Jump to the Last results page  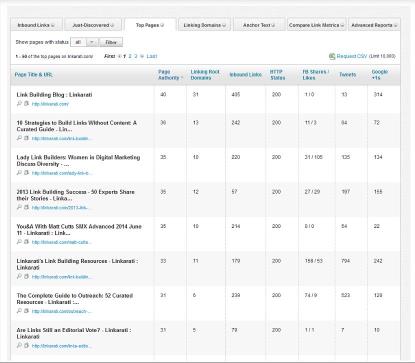152,56
